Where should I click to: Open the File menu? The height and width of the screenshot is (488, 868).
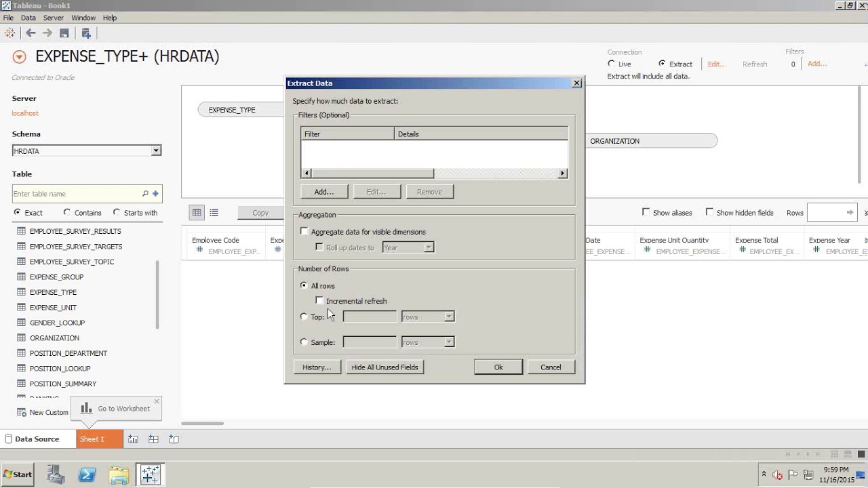8,18
